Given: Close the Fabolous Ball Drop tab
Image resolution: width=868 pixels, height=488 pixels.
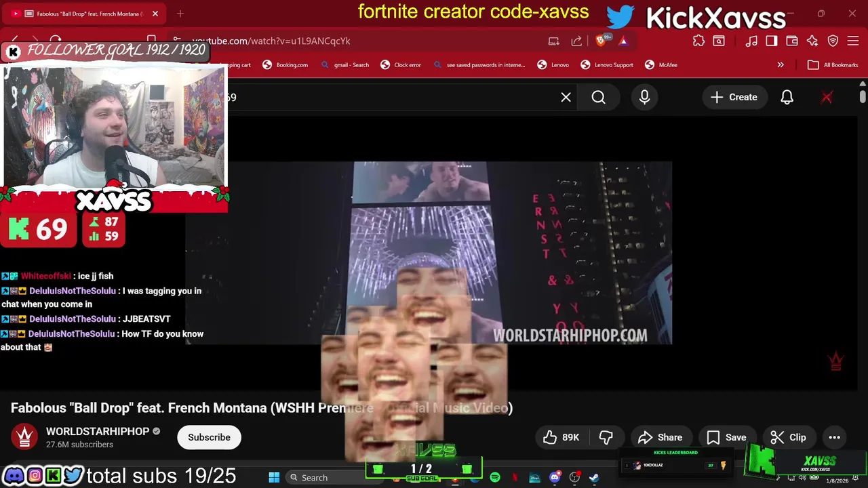Looking at the screenshot, I should pos(155,14).
